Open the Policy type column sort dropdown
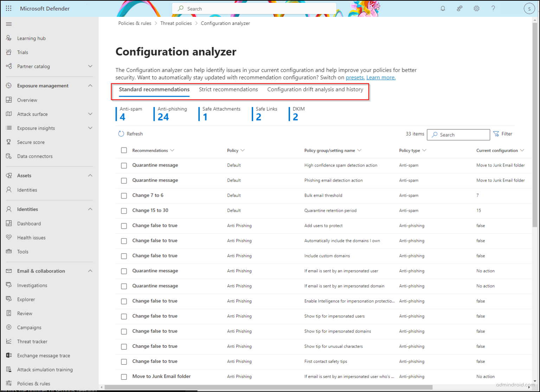The width and height of the screenshot is (540, 392). tap(425, 150)
